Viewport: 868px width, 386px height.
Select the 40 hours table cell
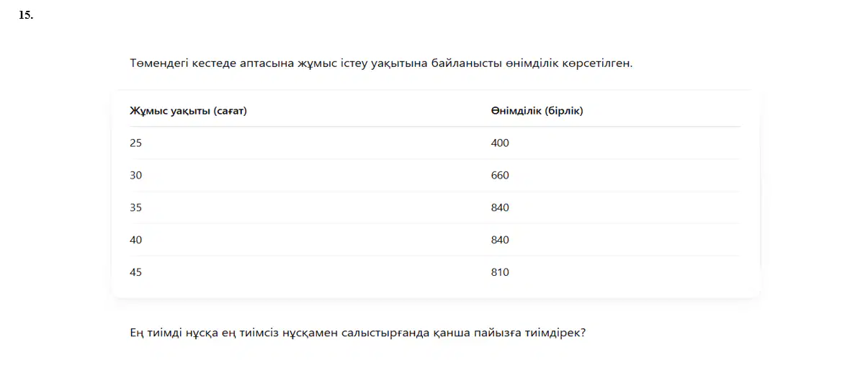[135, 240]
